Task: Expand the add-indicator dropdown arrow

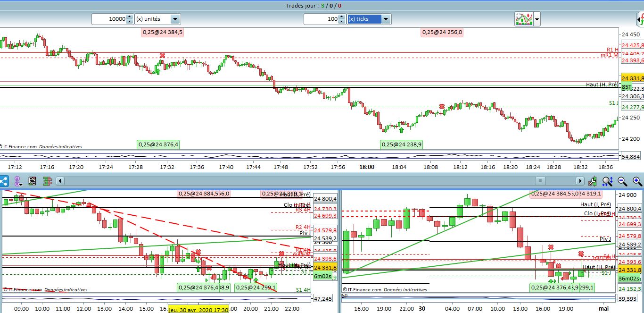Action: coord(537,19)
